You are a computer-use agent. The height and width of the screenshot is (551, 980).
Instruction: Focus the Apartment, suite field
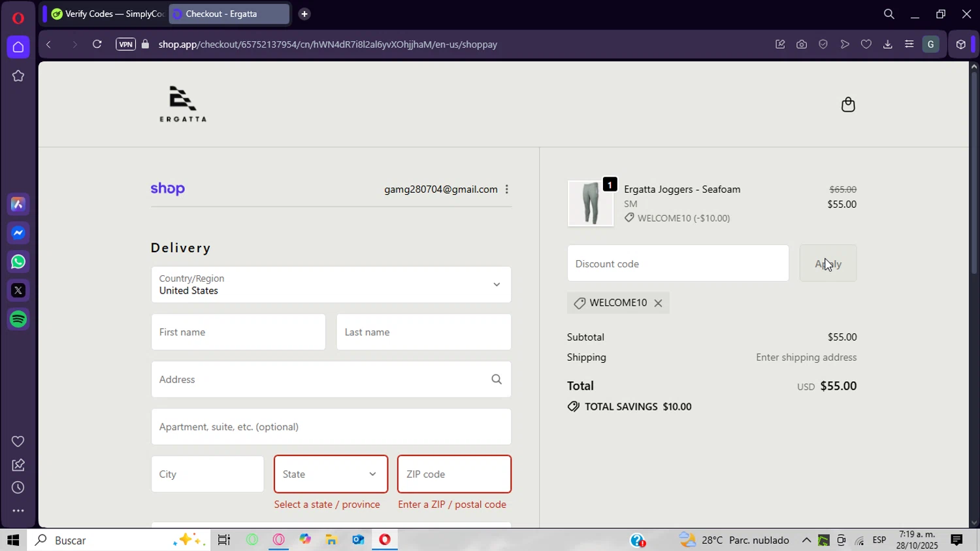click(331, 427)
